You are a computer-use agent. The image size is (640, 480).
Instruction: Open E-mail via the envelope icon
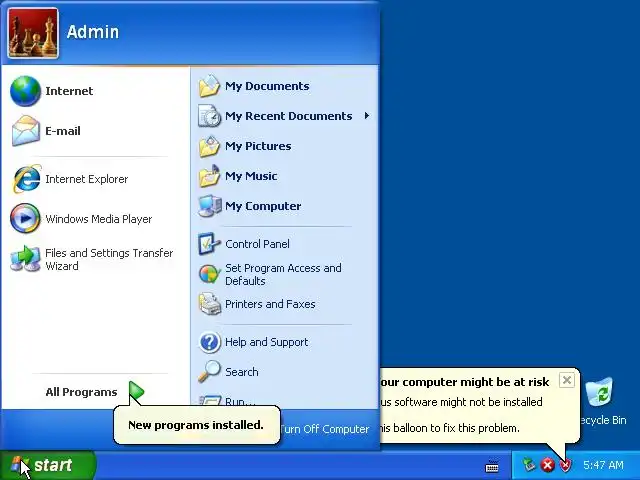26,131
